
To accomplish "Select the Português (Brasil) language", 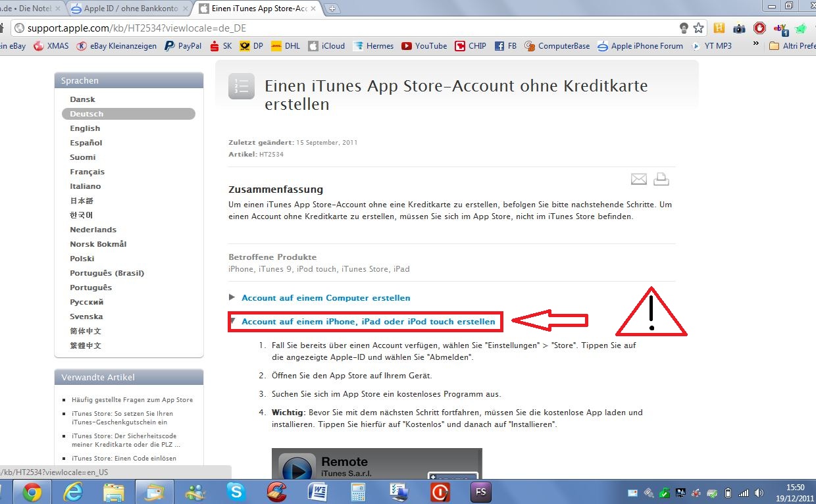I will [107, 273].
